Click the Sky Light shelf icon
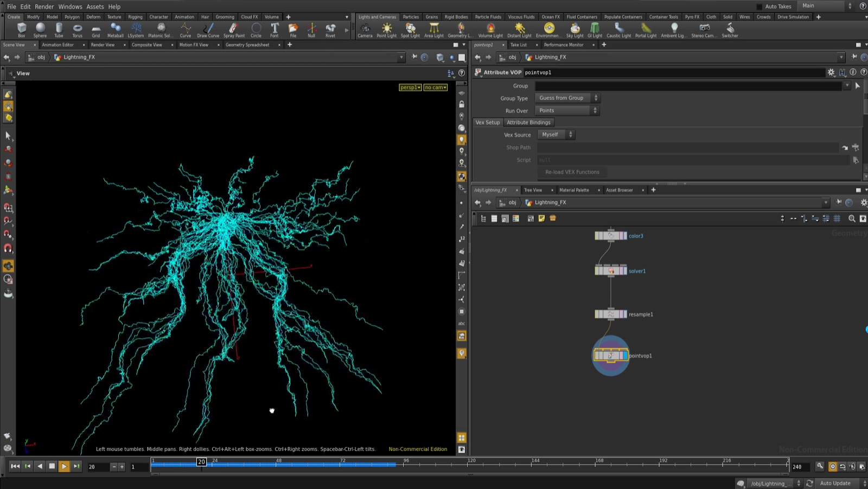Image resolution: width=868 pixels, height=489 pixels. [x=575, y=28]
